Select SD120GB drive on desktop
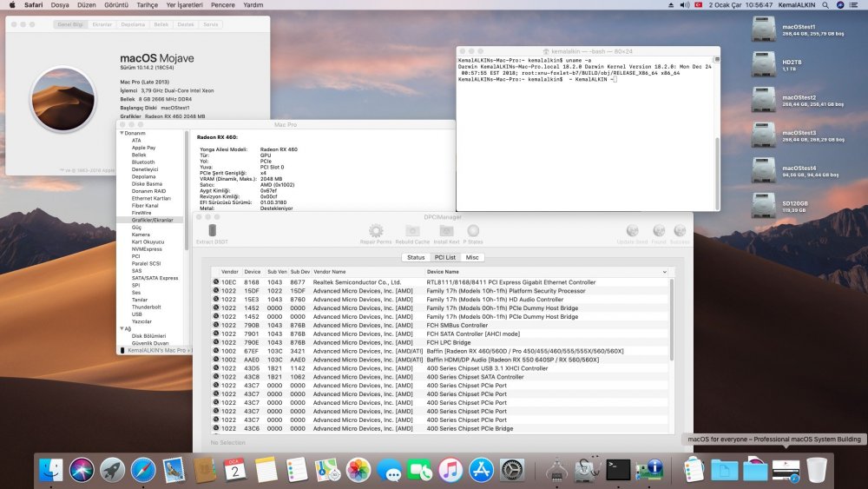The width and height of the screenshot is (868, 489). [763, 206]
